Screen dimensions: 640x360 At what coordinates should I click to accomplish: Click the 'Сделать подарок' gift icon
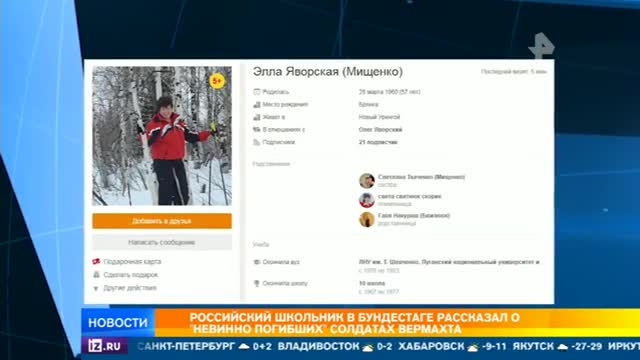coord(96,275)
